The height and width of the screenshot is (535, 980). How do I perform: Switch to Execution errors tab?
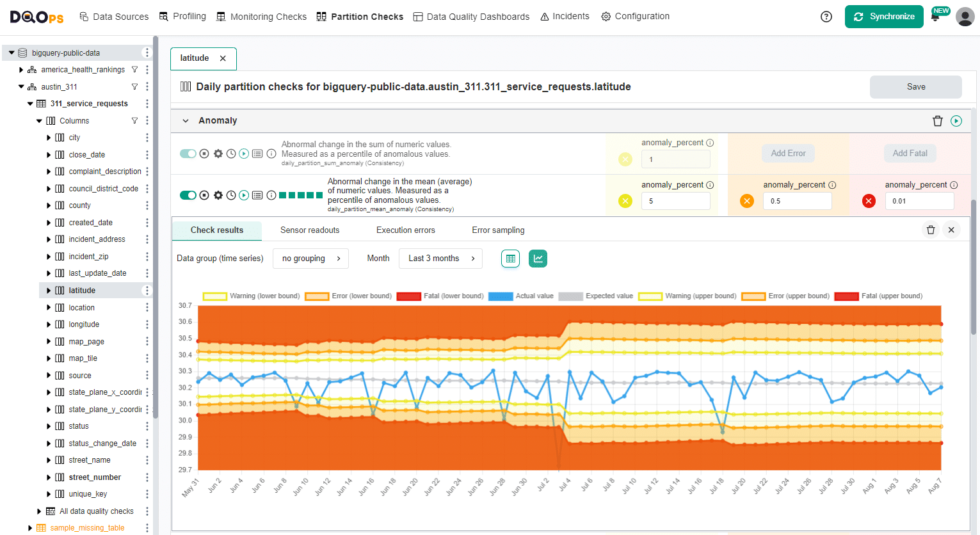click(x=406, y=230)
